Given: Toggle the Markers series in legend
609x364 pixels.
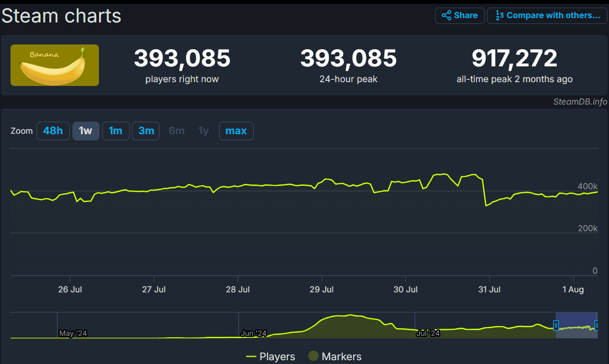Looking at the screenshot, I should pos(335,356).
